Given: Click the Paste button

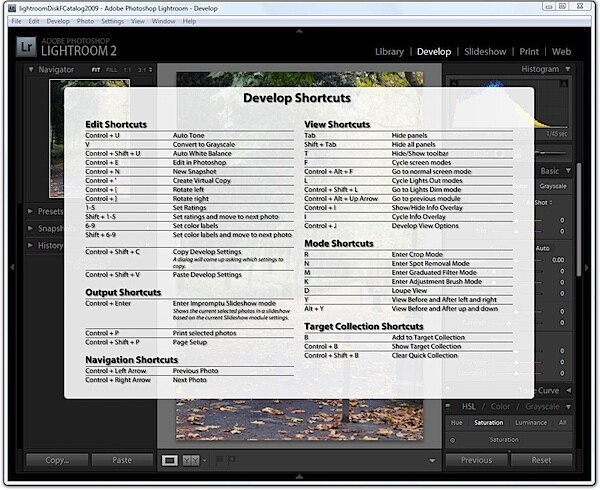Looking at the screenshot, I should (x=122, y=460).
